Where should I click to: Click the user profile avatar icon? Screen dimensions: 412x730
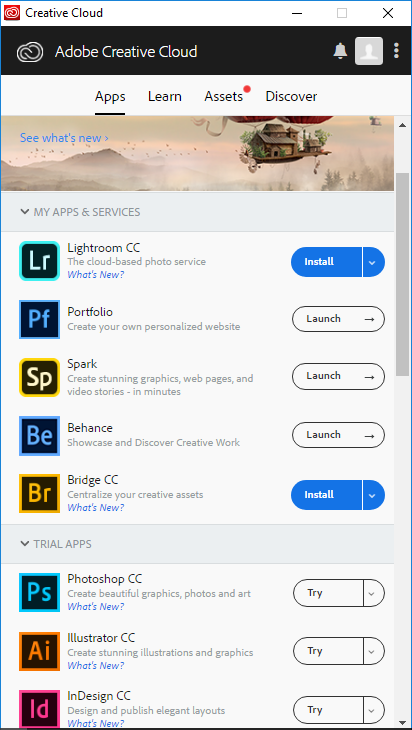[x=369, y=51]
